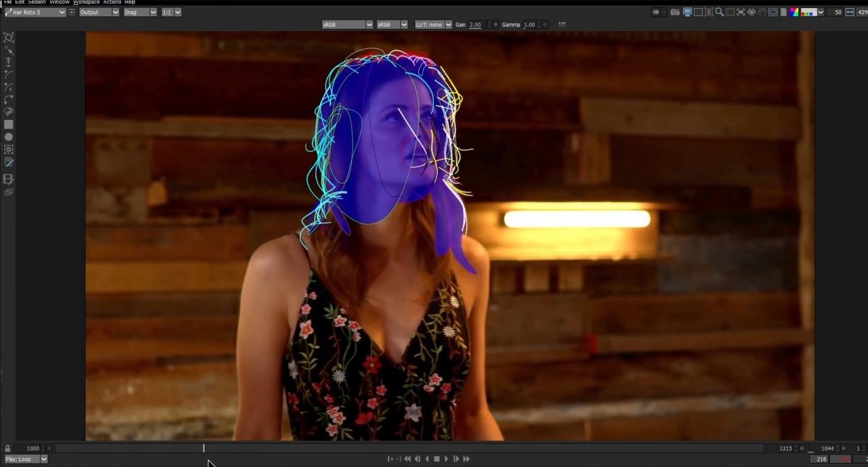Screen dimensions: 868x467
Task: Click the rainbow color channels icon
Action: coord(794,12)
